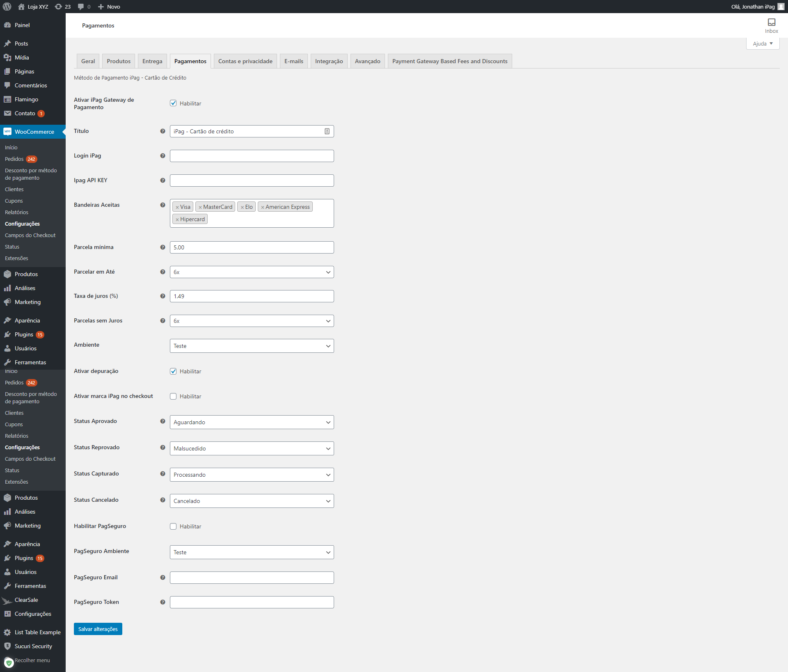Open the Inbox icon

(771, 22)
